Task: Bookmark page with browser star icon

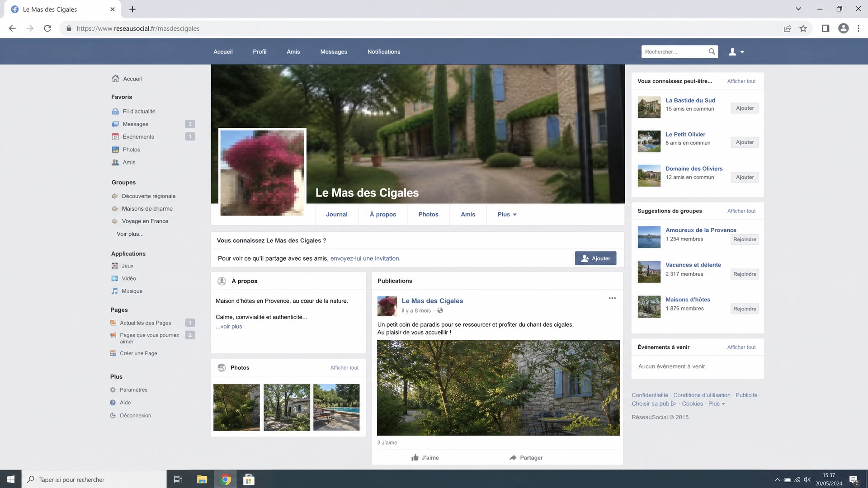Action: (x=803, y=28)
